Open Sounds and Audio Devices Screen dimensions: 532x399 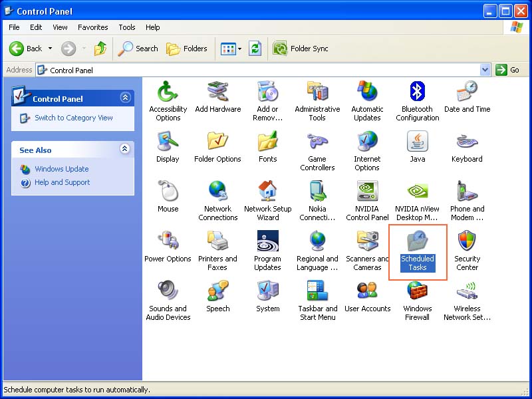tap(168, 301)
